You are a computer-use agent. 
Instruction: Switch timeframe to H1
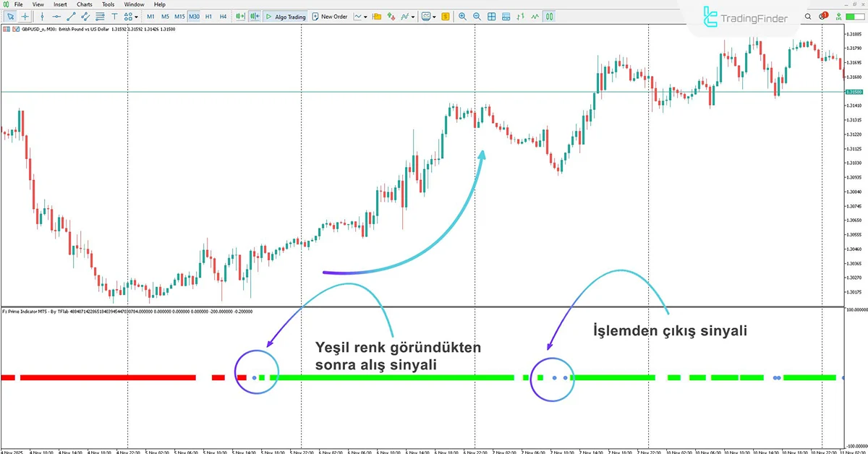[x=208, y=16]
